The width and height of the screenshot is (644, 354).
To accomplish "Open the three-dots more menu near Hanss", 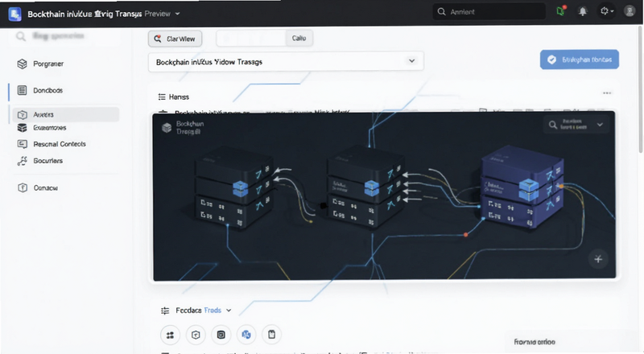I will [607, 93].
